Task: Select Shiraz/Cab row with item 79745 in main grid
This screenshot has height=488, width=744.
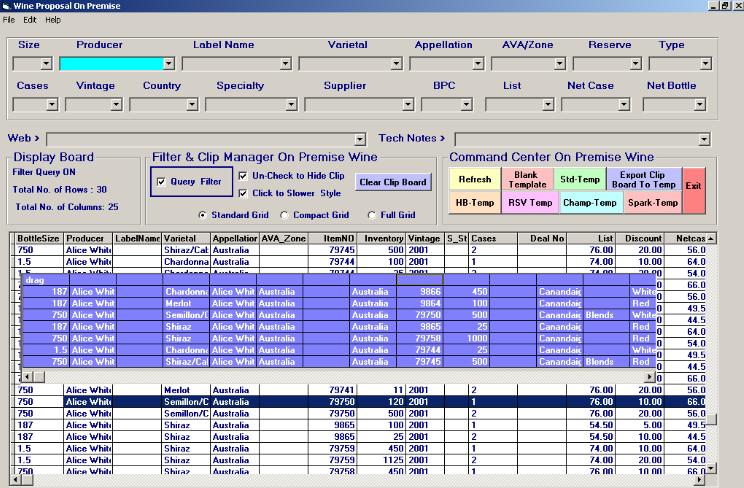Action: tap(360, 250)
